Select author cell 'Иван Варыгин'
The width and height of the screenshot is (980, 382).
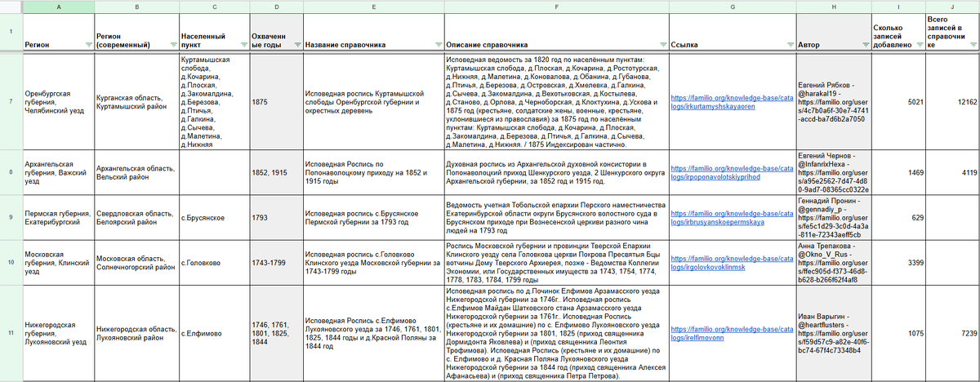833,334
